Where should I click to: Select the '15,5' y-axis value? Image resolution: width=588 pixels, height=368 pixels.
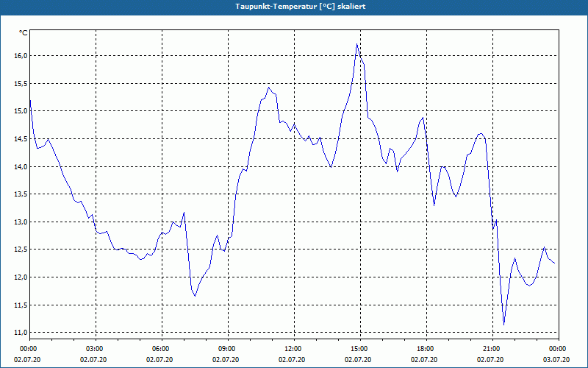(x=21, y=83)
